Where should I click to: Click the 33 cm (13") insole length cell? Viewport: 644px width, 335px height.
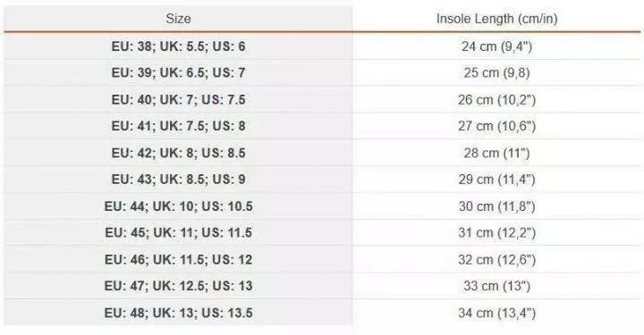tap(496, 286)
